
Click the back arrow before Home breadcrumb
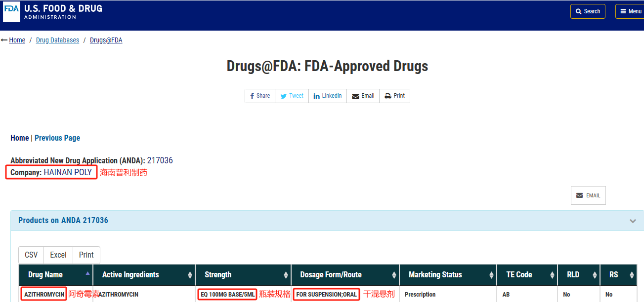point(4,40)
